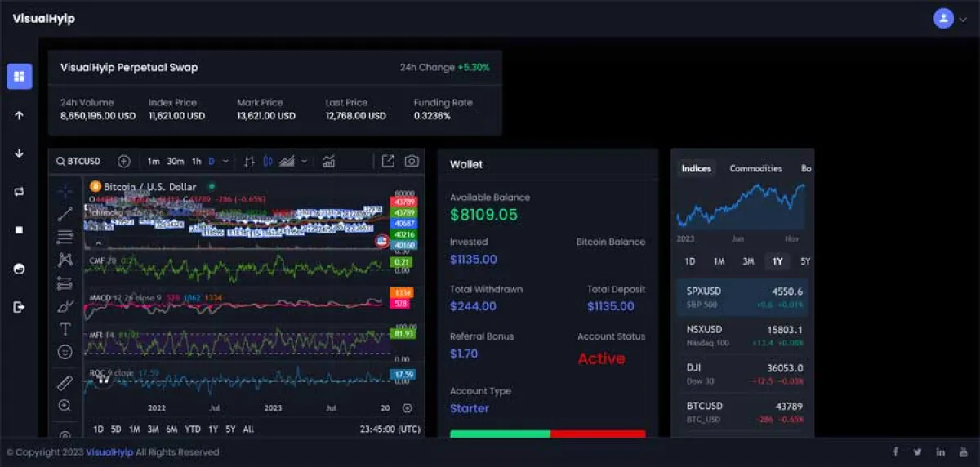Click the red button under Account Type

pyautogui.click(x=598, y=434)
